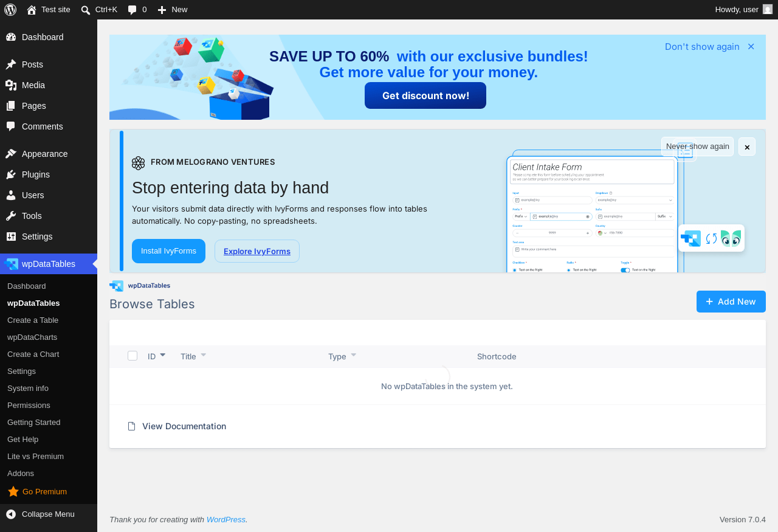Image resolution: width=778 pixels, height=532 pixels.
Task: Close the discount banner with the X
Action: click(x=751, y=47)
